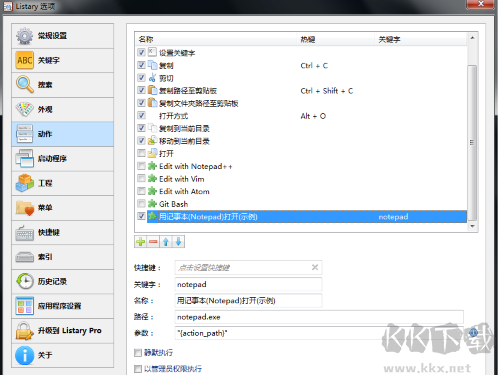Click the action list scroll down arrow
Screen dimensions: 498x375
pyautogui.click(x=472, y=226)
